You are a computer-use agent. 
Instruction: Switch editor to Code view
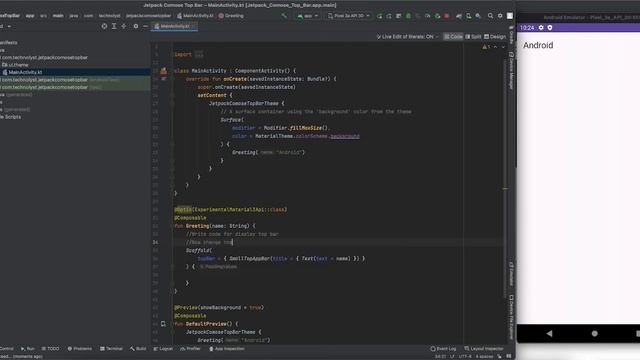[453, 37]
